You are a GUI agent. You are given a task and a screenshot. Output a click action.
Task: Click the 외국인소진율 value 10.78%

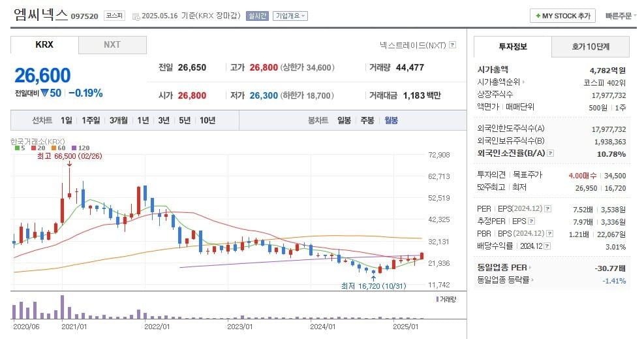pyautogui.click(x=611, y=154)
